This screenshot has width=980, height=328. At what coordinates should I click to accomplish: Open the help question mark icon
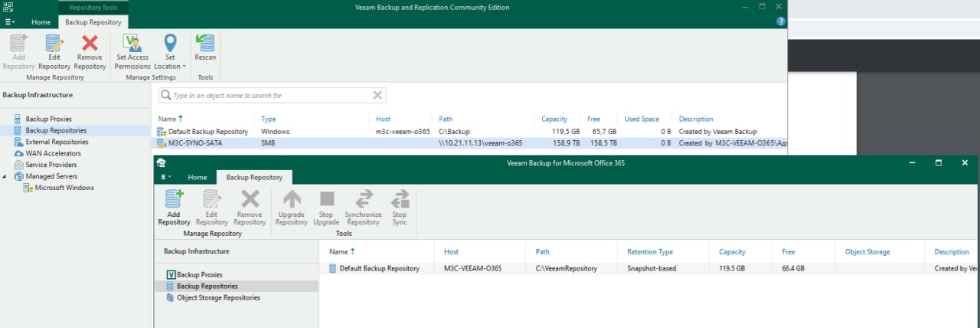pyautogui.click(x=781, y=21)
